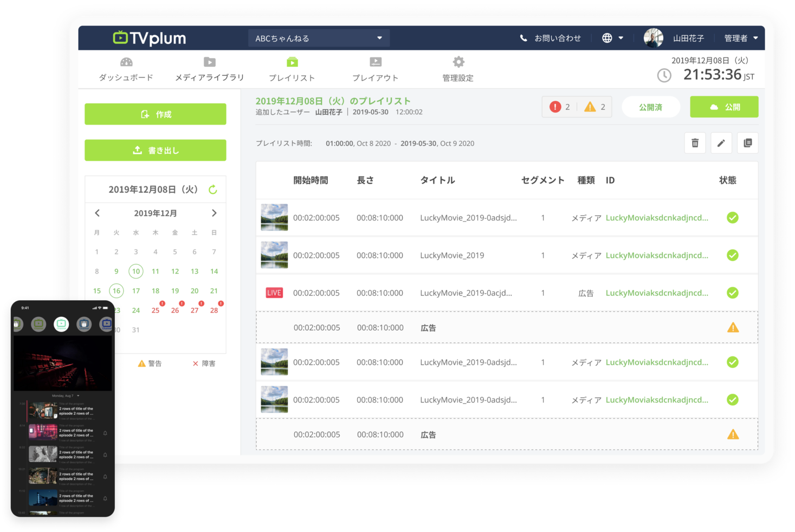Open the 管理者 role dropdown
Image resolution: width=795 pixels, height=532 pixels.
click(x=739, y=37)
